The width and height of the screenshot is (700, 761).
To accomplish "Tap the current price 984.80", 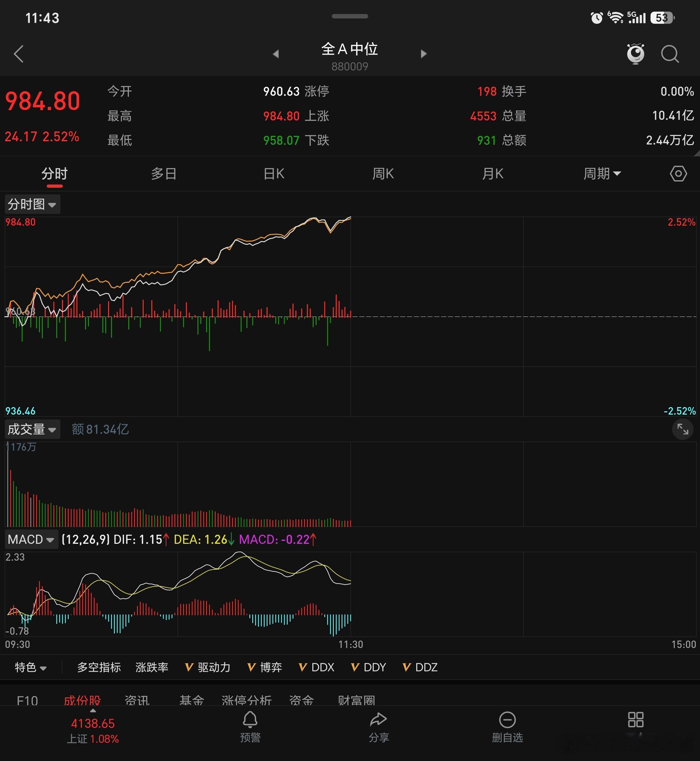I will click(43, 101).
